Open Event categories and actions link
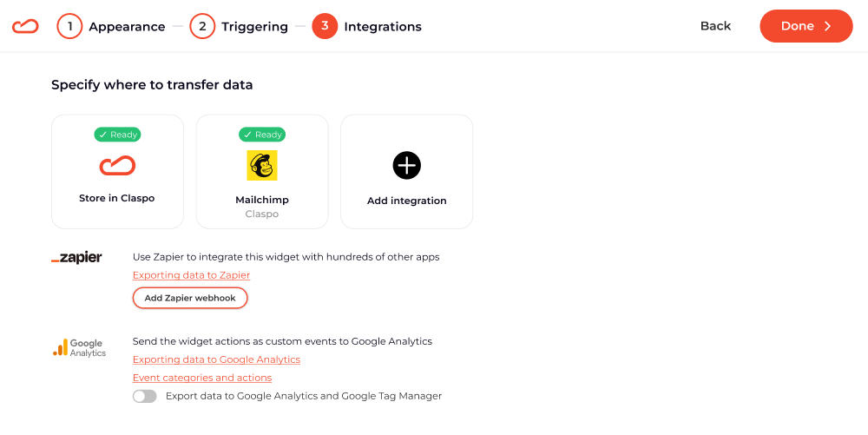 tap(202, 378)
